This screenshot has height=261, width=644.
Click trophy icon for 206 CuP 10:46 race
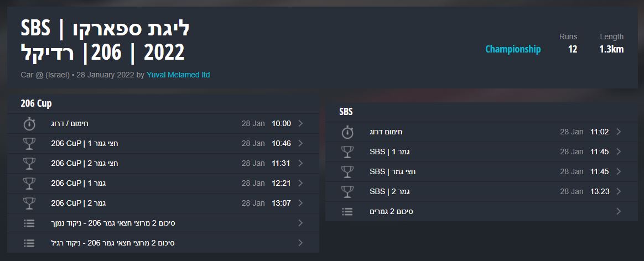[29, 144]
